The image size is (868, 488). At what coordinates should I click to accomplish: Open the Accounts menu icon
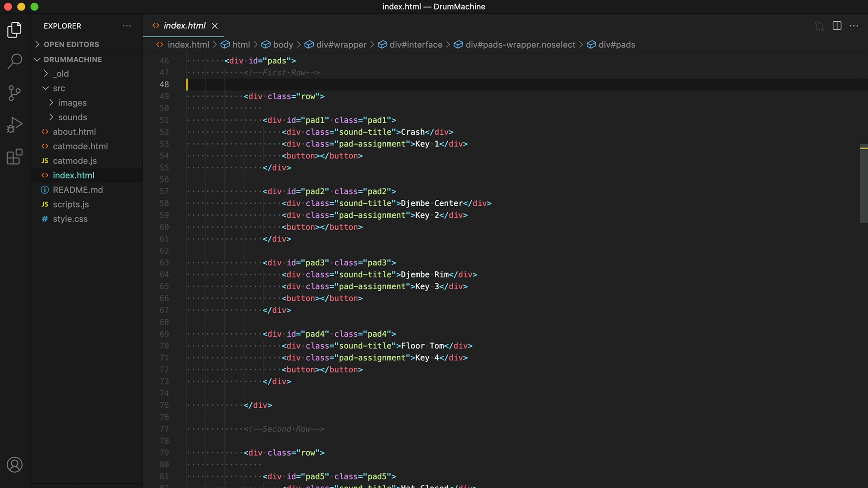click(14, 465)
